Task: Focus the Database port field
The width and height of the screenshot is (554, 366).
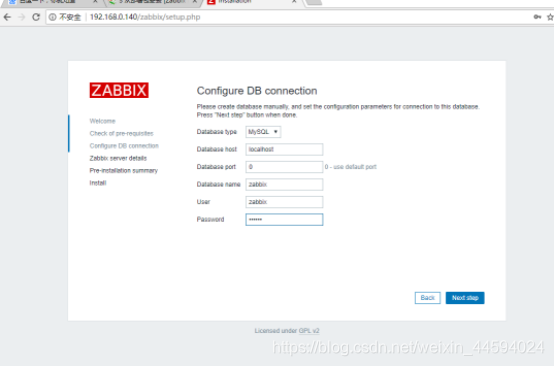Action: pos(284,167)
